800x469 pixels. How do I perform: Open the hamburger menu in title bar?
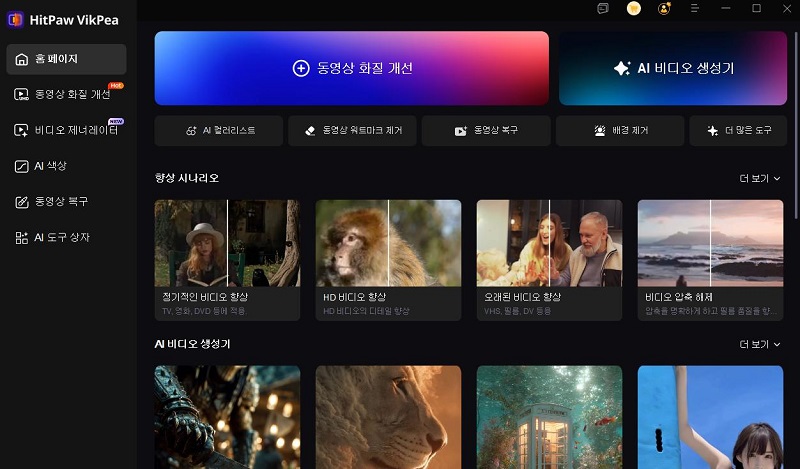pos(695,9)
